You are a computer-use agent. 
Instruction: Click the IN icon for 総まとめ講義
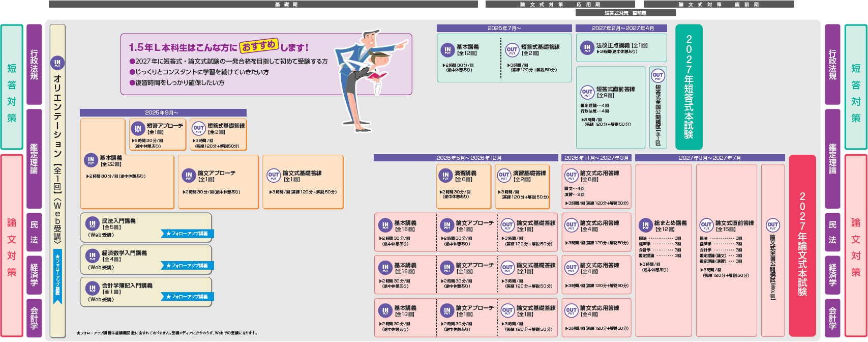pyautogui.click(x=645, y=225)
